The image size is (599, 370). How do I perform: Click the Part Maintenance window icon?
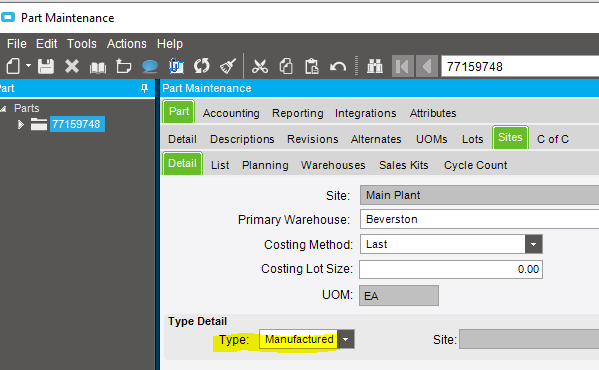[8, 17]
